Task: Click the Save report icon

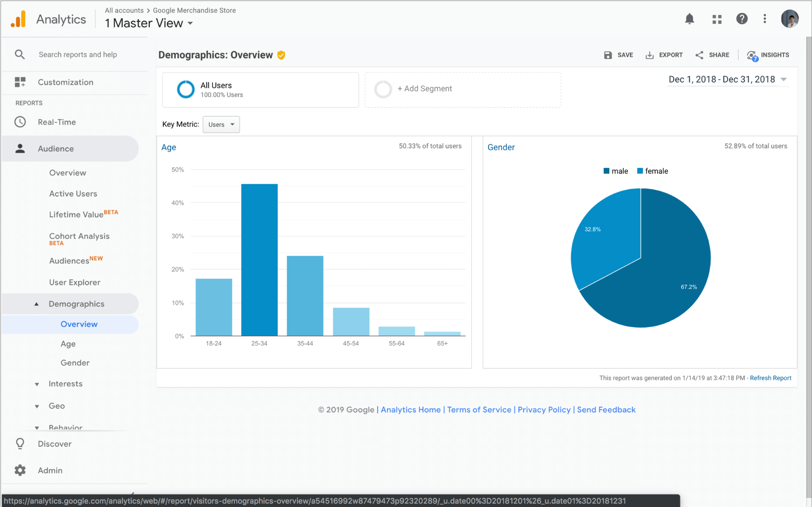Action: (x=608, y=55)
